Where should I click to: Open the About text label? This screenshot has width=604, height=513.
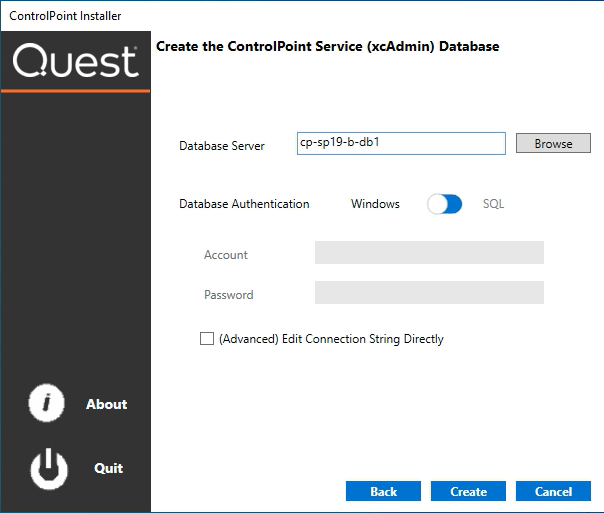pos(106,405)
